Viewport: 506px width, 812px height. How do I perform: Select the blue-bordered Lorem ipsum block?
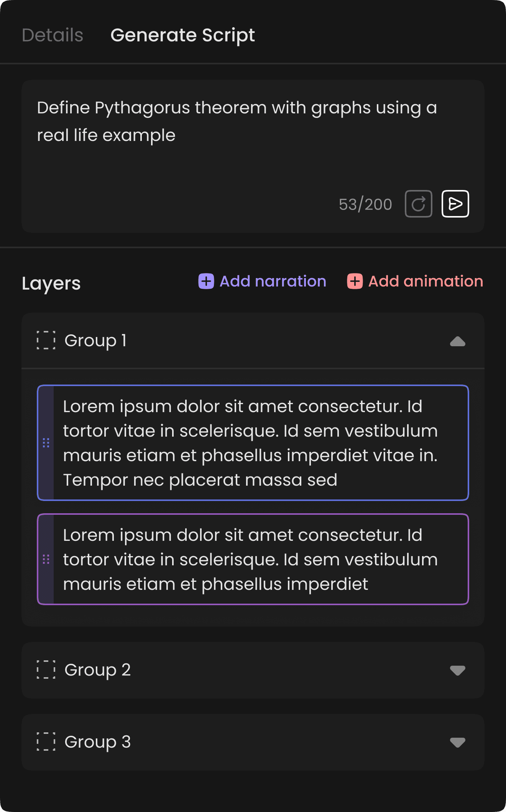[x=253, y=443]
